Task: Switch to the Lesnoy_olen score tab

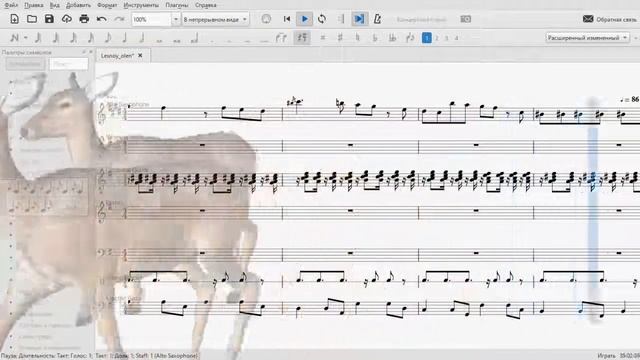Action: [118, 56]
